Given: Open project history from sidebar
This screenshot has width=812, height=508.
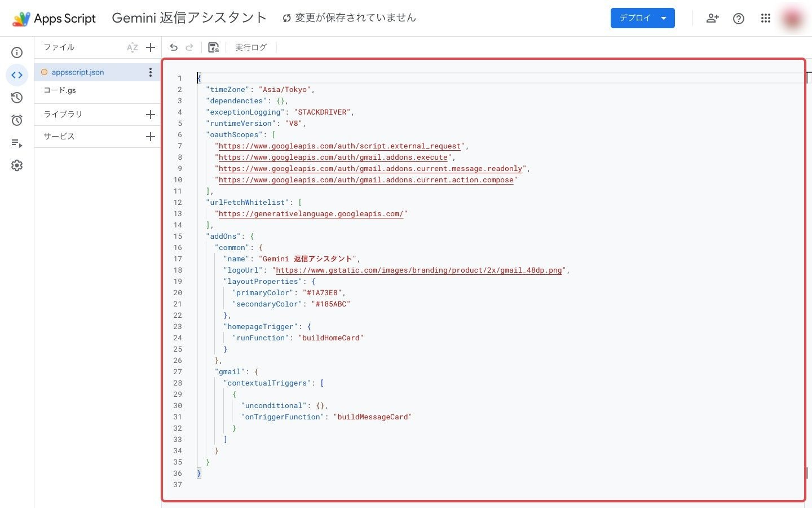Looking at the screenshot, I should click(17, 98).
